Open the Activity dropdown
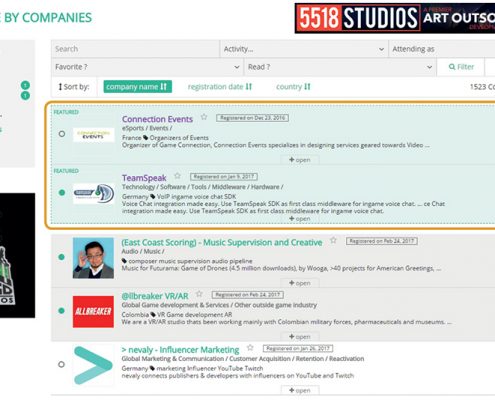 click(x=304, y=49)
